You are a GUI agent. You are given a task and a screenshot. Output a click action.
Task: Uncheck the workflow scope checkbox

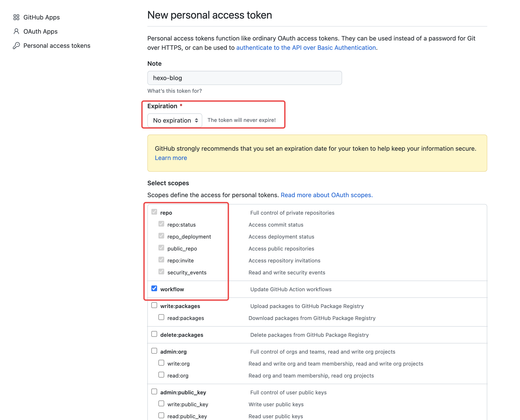pyautogui.click(x=154, y=288)
